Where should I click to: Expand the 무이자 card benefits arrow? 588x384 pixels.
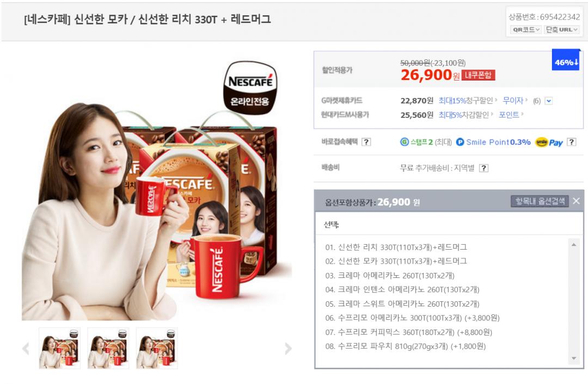(x=548, y=101)
